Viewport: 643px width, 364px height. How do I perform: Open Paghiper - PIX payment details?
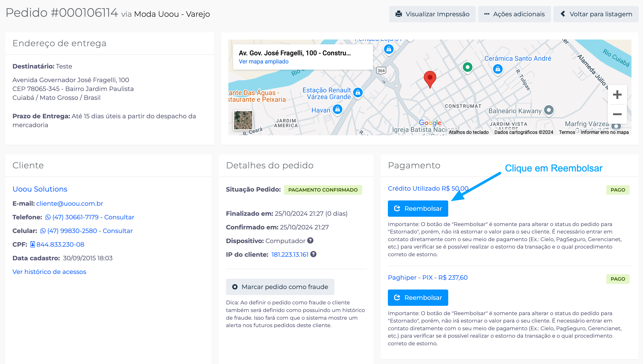tap(427, 278)
